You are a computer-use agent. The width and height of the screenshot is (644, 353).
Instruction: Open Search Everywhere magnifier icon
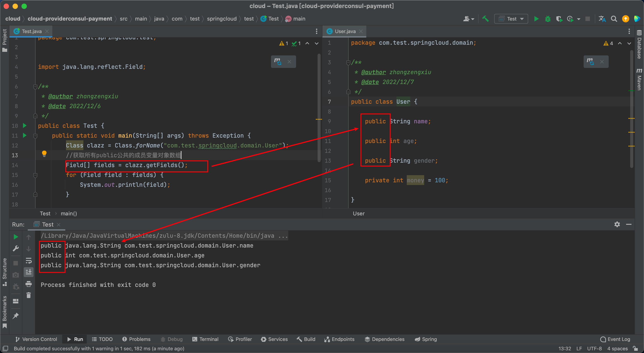click(614, 19)
